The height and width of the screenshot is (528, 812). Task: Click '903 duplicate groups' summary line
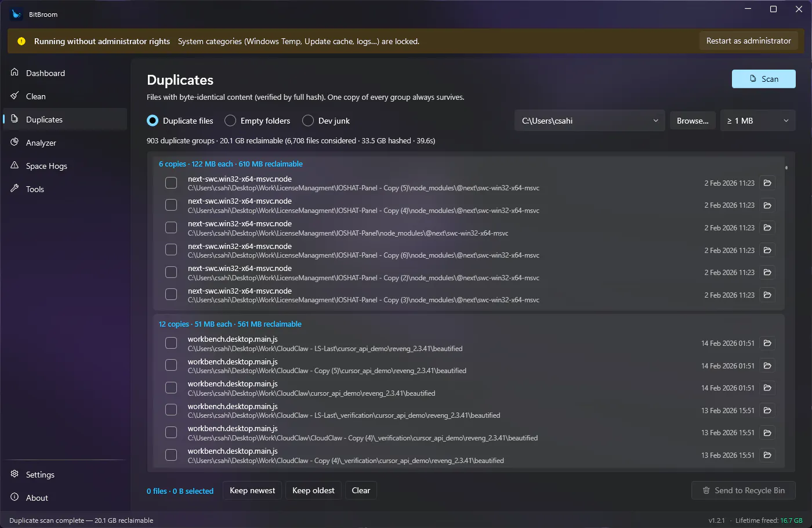tap(291, 140)
